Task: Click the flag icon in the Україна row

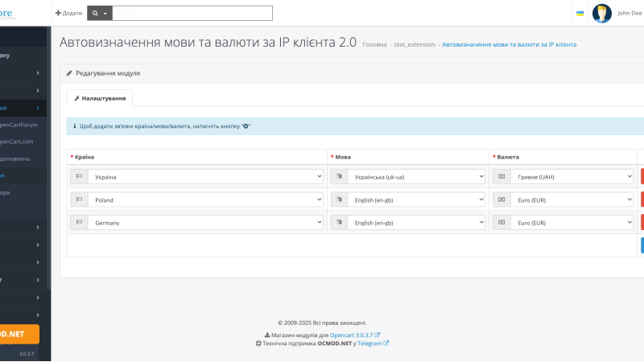Action: coord(79,176)
